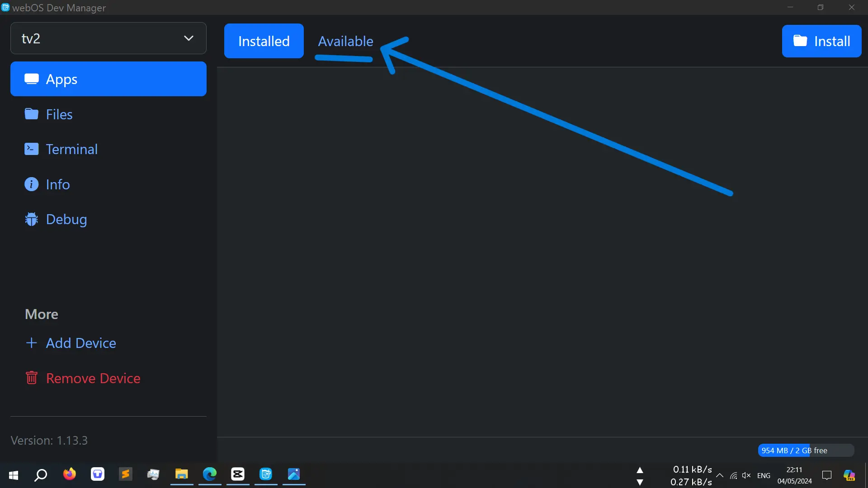
Task: Click the webOS Dev Manager taskbar icon
Action: pos(266,474)
